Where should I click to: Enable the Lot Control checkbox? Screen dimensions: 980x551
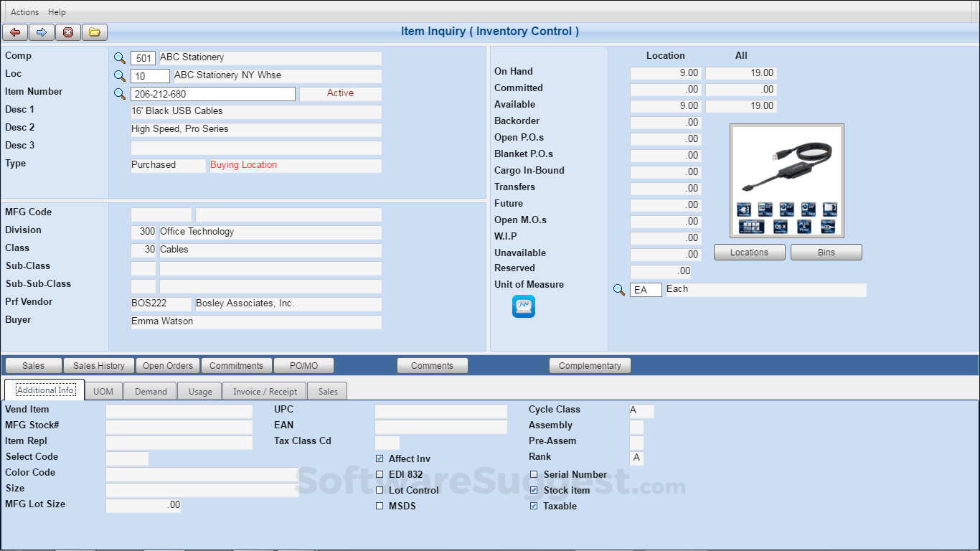pos(380,490)
